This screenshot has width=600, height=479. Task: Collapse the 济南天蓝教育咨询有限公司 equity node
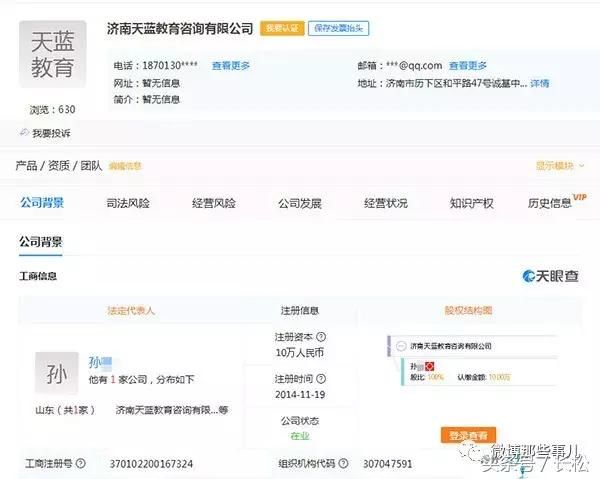pyautogui.click(x=401, y=346)
